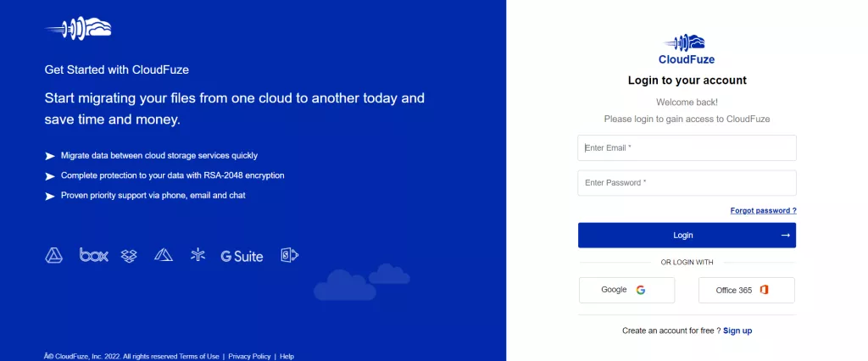Sign in with Google button
Viewport: 868px width, 361px height.
pyautogui.click(x=626, y=290)
